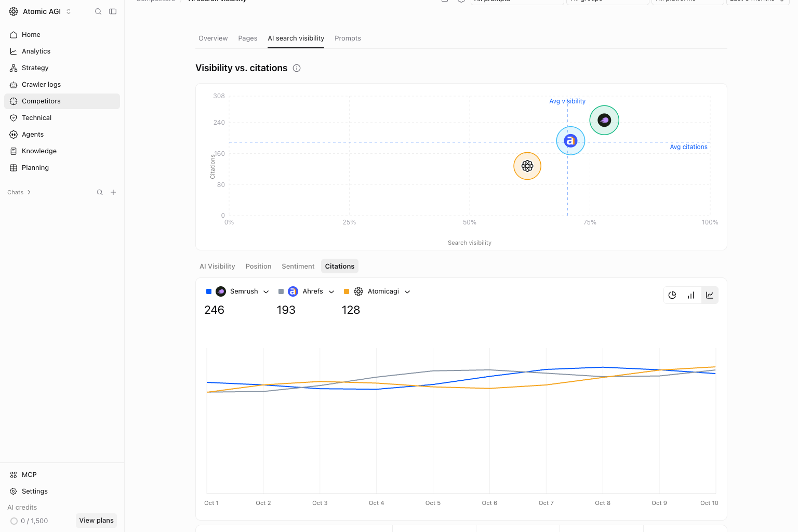Click the Semrush citations value 246
798x532 pixels.
pyautogui.click(x=215, y=310)
